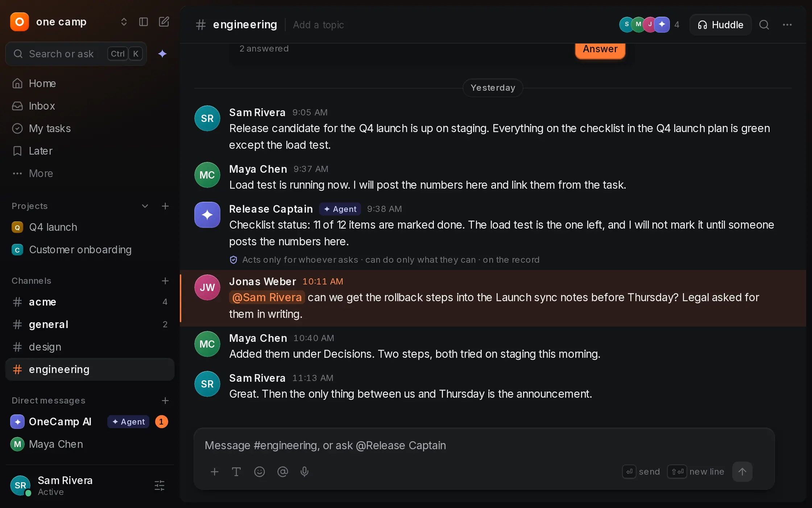This screenshot has height=508, width=812.
Task: Search within the channel
Action: pyautogui.click(x=764, y=25)
